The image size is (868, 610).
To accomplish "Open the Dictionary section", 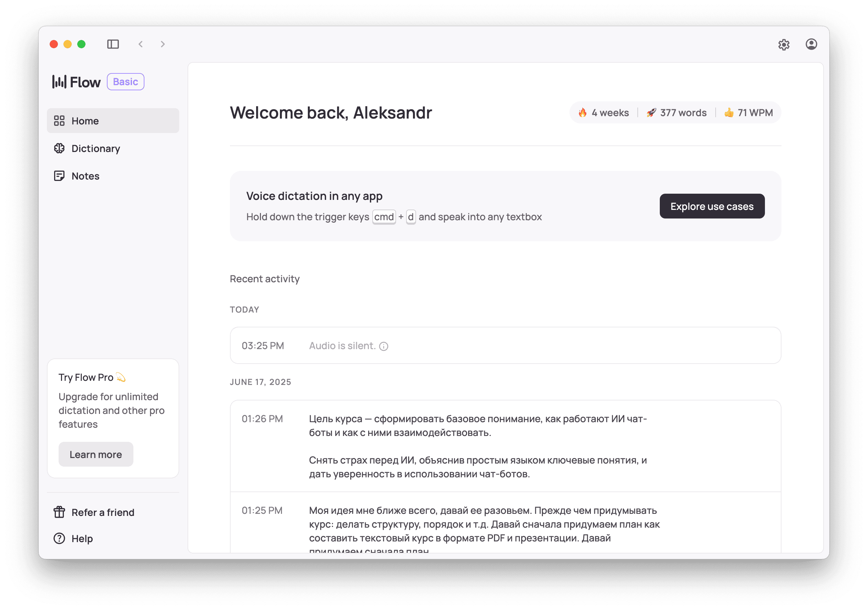I will coord(95,149).
